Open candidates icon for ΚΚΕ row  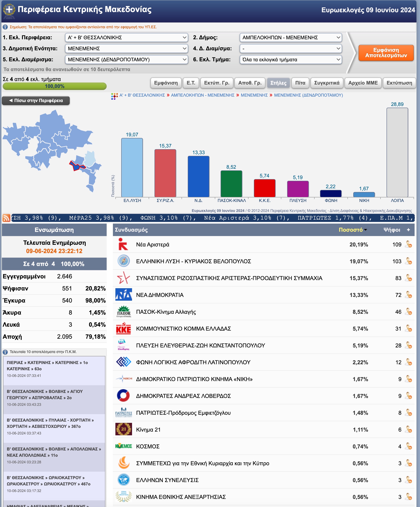(x=408, y=328)
